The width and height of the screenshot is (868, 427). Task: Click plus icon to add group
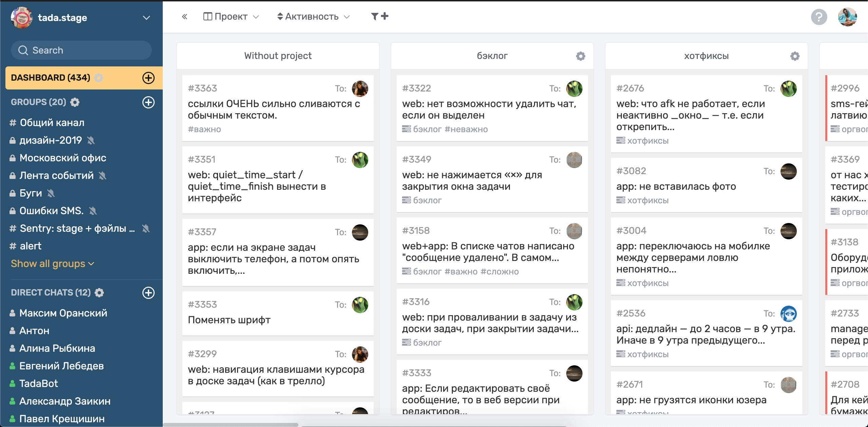[x=148, y=102]
